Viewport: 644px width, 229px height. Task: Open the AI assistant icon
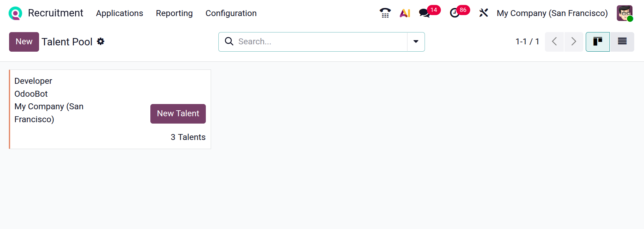[405, 13]
